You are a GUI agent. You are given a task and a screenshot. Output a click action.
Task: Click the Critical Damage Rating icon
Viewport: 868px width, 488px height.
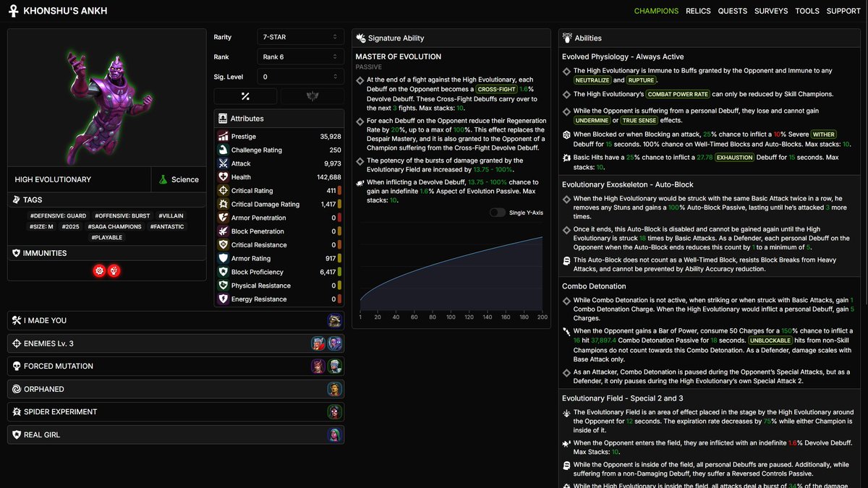(224, 204)
